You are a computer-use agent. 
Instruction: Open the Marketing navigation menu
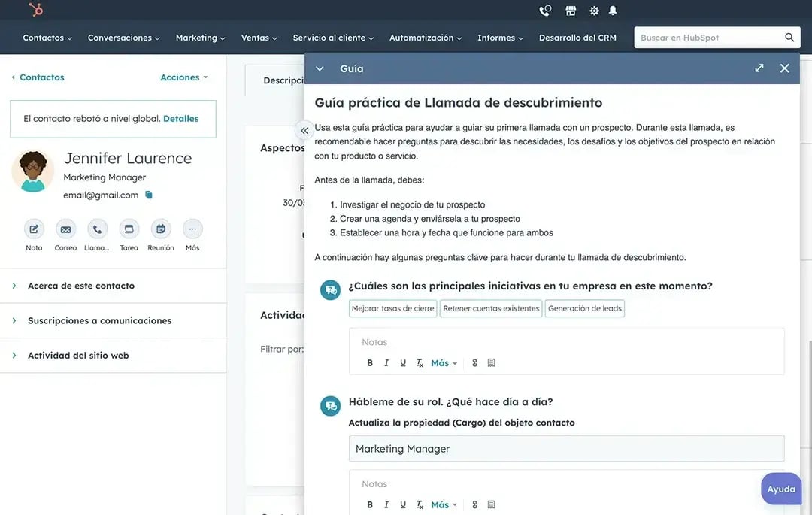click(x=201, y=38)
